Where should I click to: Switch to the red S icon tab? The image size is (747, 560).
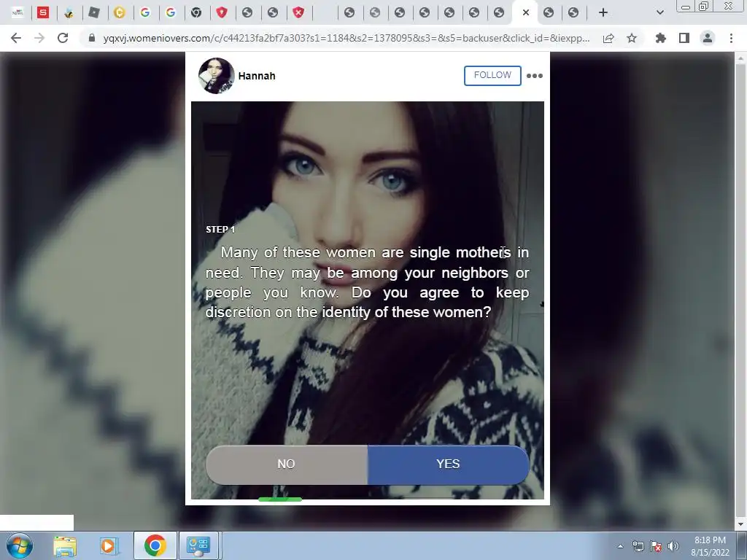(43, 12)
